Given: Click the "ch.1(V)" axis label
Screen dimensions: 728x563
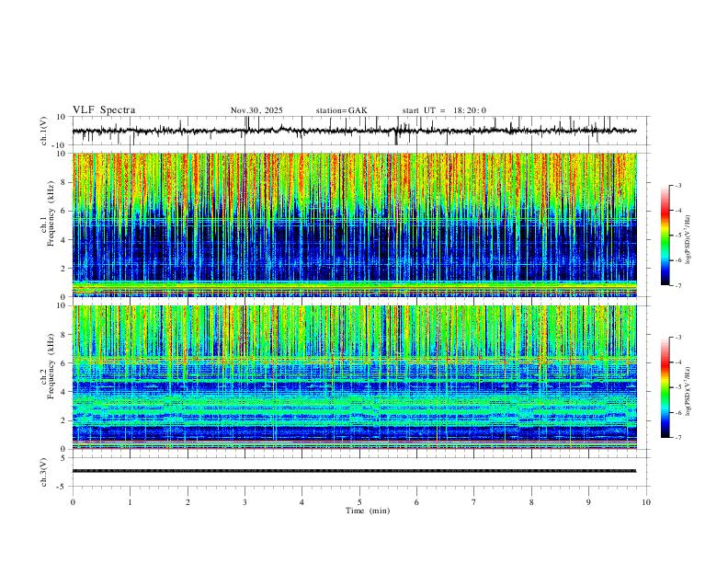Looking at the screenshot, I should (44, 131).
